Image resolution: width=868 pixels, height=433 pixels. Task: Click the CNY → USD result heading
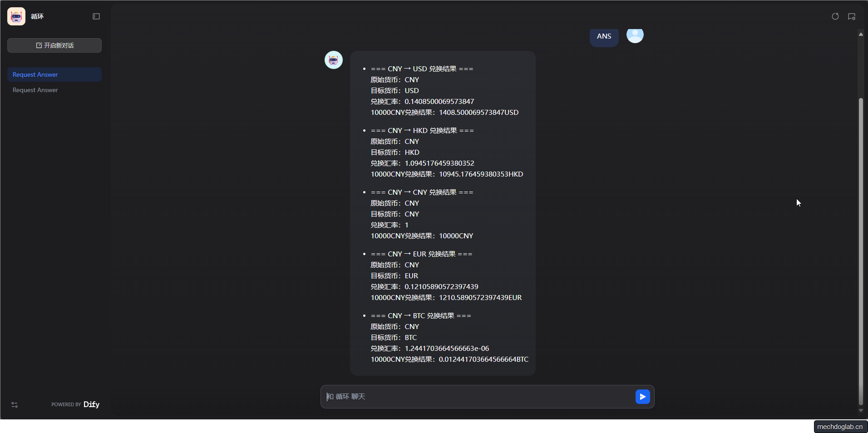pyautogui.click(x=422, y=69)
